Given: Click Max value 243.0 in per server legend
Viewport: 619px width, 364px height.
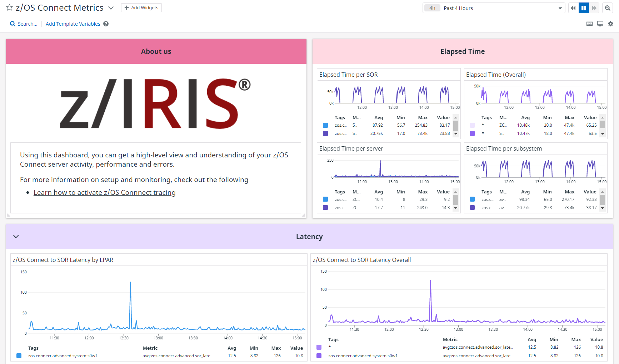Looking at the screenshot, I should (x=422, y=208).
